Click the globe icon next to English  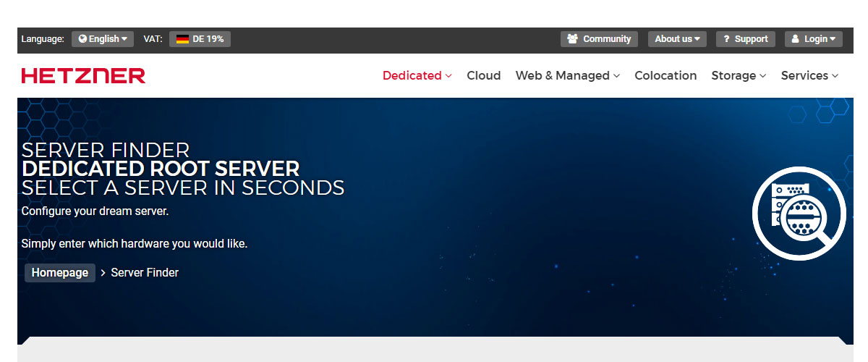click(82, 39)
